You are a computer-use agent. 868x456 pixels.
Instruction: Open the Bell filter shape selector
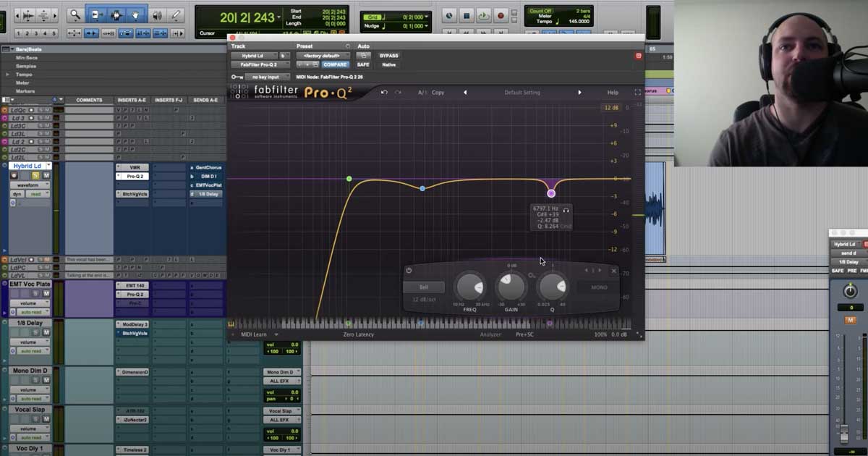[425, 285]
